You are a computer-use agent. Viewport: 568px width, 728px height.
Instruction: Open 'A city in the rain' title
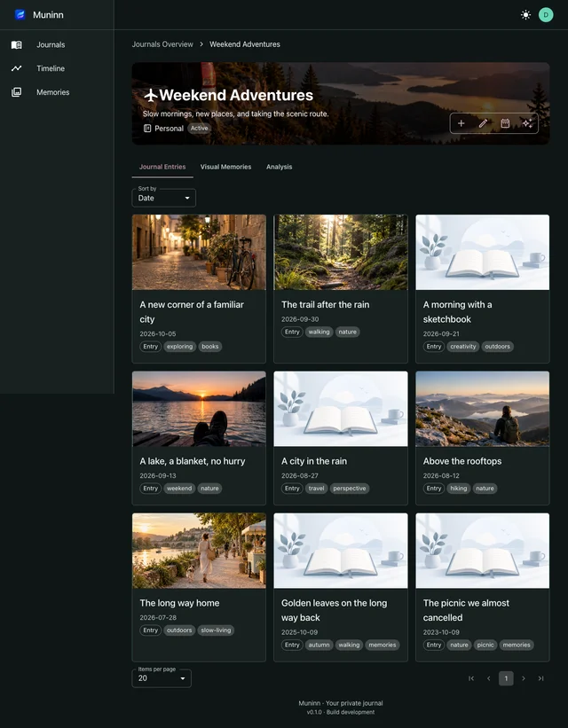(314, 461)
